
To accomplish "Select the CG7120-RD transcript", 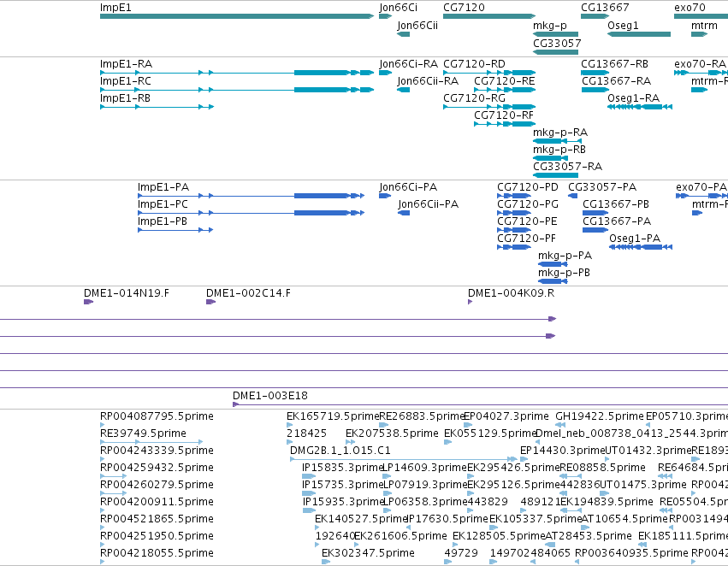I will (x=489, y=73).
